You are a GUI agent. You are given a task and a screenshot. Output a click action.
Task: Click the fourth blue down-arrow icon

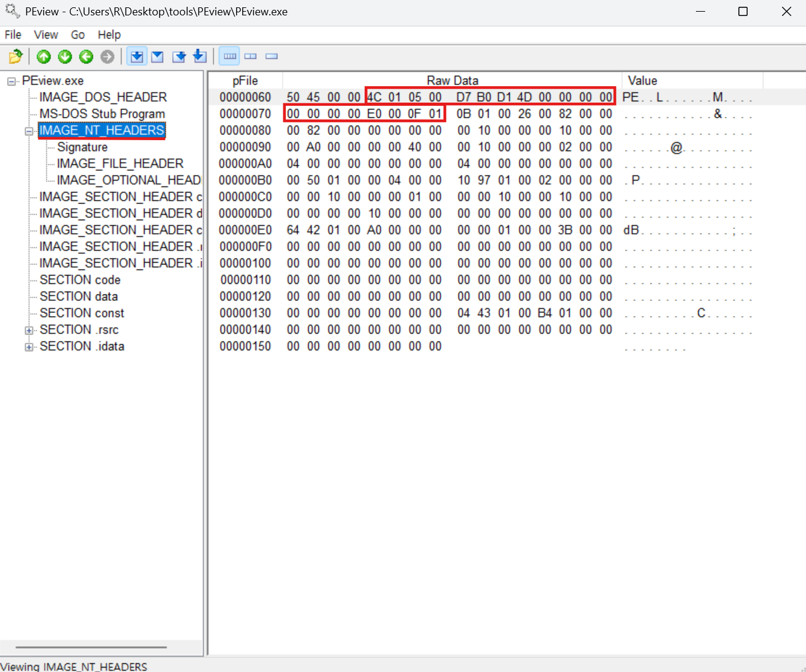click(200, 57)
